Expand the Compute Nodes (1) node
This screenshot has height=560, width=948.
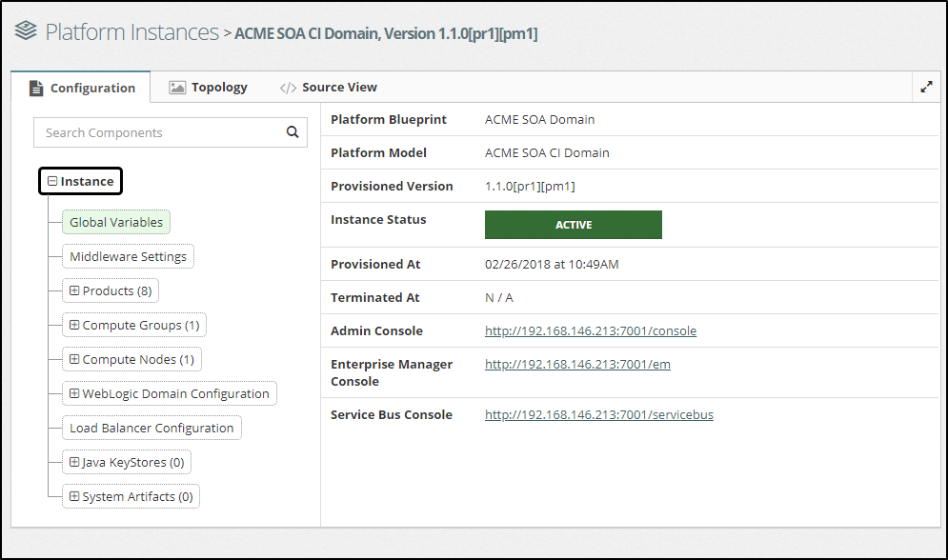point(74,359)
